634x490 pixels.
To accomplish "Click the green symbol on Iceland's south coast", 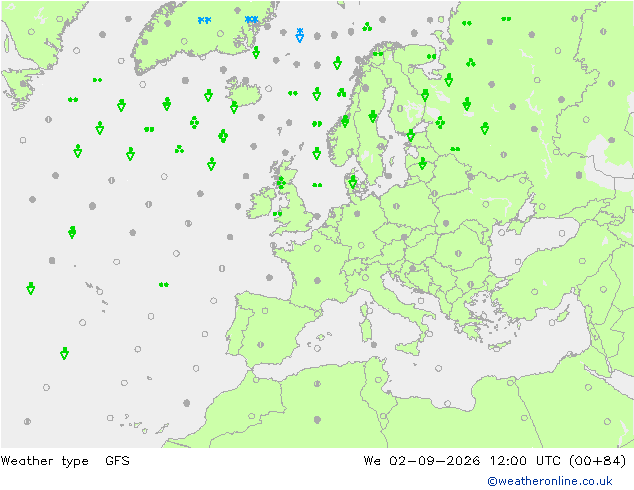I will click(234, 107).
